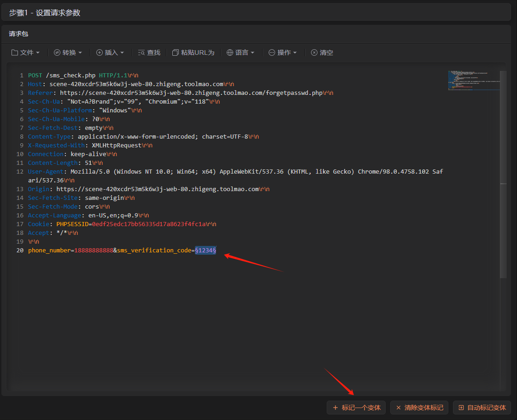This screenshot has height=420, width=517.
Task: Click the 清空 label text
Action: coord(326,52)
